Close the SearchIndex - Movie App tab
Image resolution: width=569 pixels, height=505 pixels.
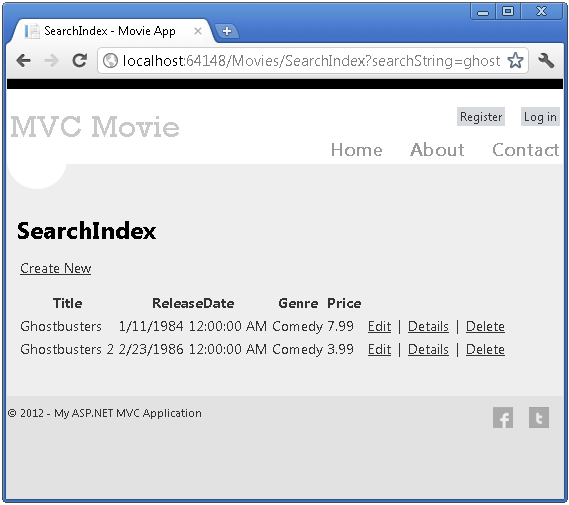coord(198,31)
